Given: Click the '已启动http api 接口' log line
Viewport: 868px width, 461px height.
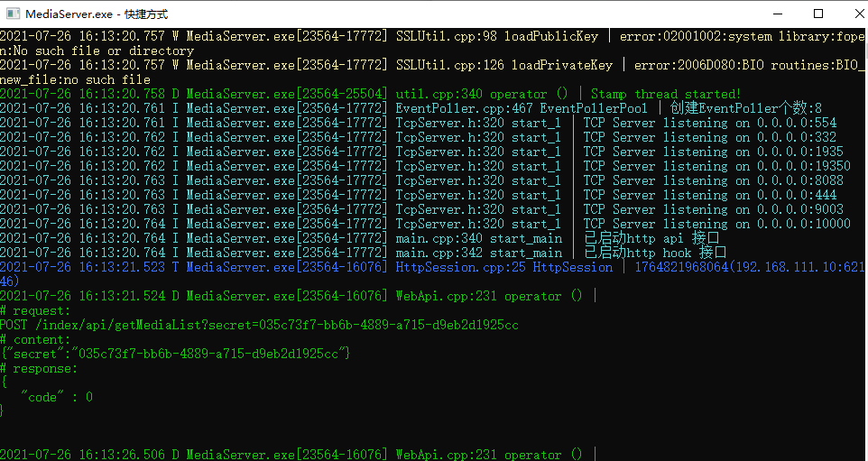Looking at the screenshot, I should point(360,238).
